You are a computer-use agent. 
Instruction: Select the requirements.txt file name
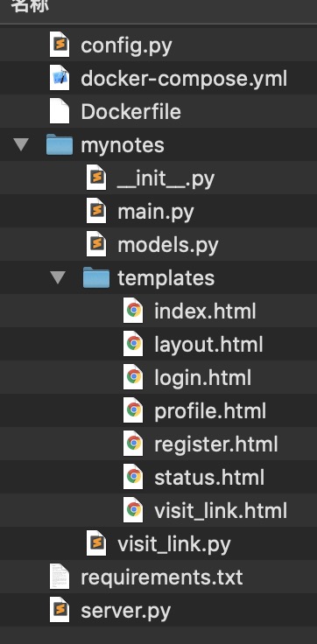click(162, 577)
